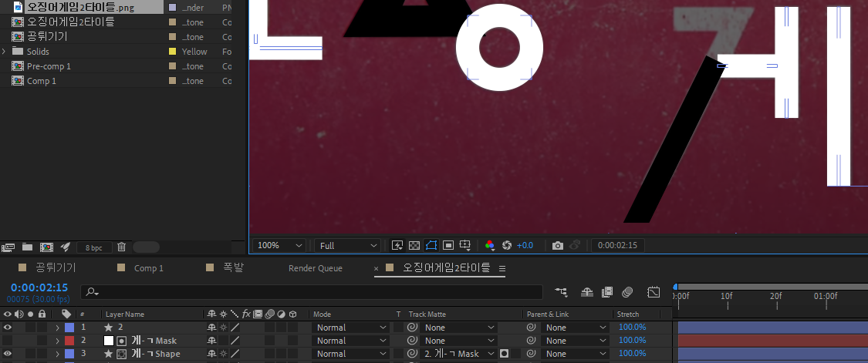The height and width of the screenshot is (363, 868).
Task: Select the 오징어게임2타이틀 timeline tab
Action: tap(446, 268)
